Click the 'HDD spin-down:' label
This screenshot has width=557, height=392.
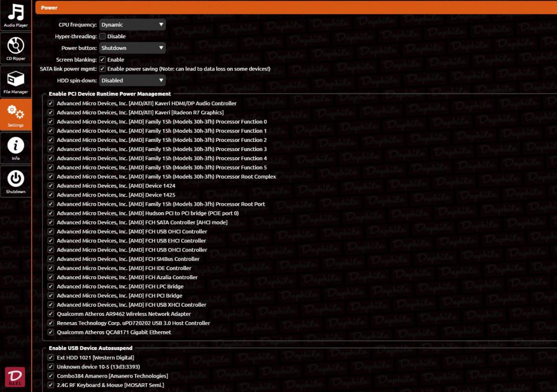(77, 81)
